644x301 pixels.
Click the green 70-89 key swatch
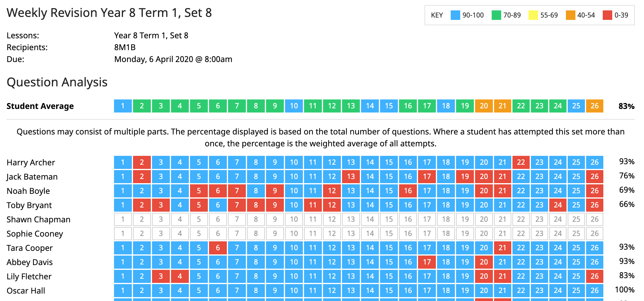[x=496, y=15]
